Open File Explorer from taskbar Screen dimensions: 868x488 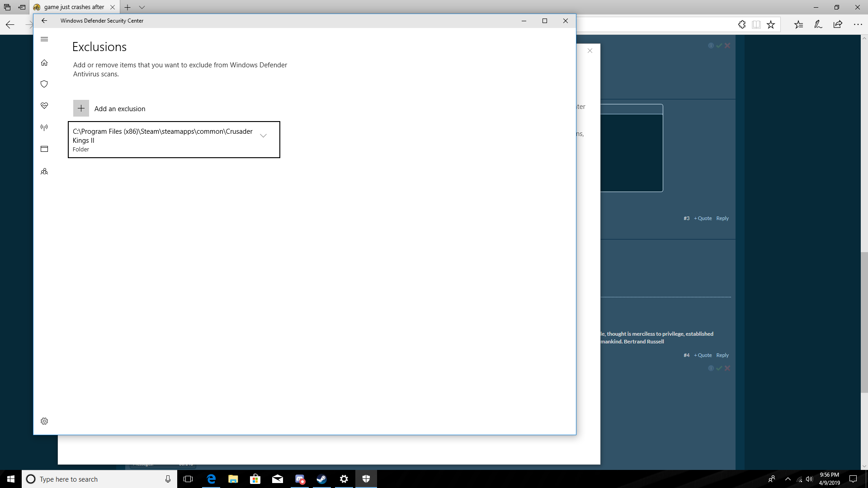click(x=233, y=479)
